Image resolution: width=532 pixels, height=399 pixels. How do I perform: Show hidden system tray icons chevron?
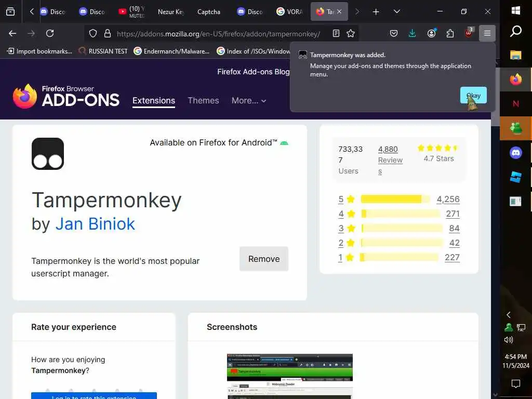tap(508, 315)
